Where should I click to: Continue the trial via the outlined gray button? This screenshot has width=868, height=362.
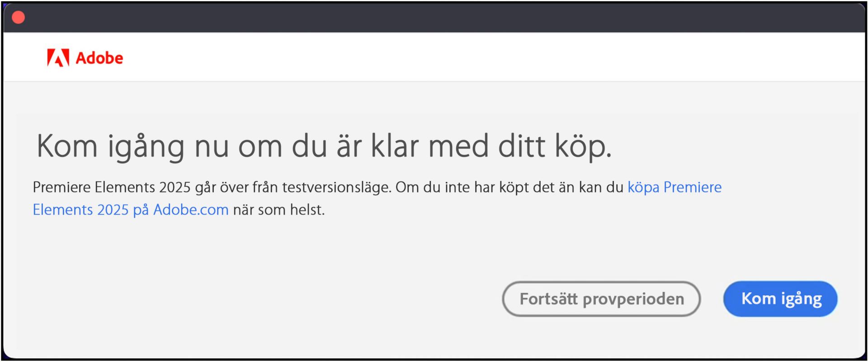(601, 299)
